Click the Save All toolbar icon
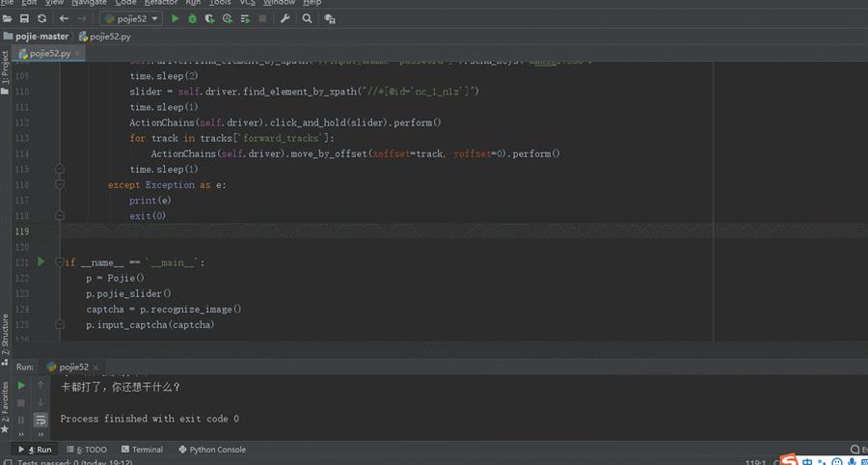 tap(24, 19)
